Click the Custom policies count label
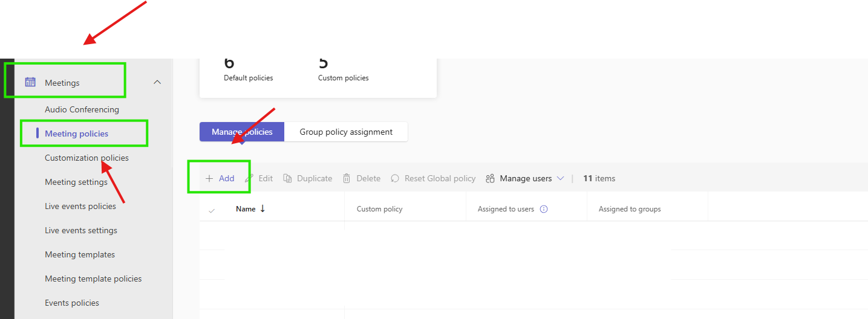868x319 pixels. [344, 78]
